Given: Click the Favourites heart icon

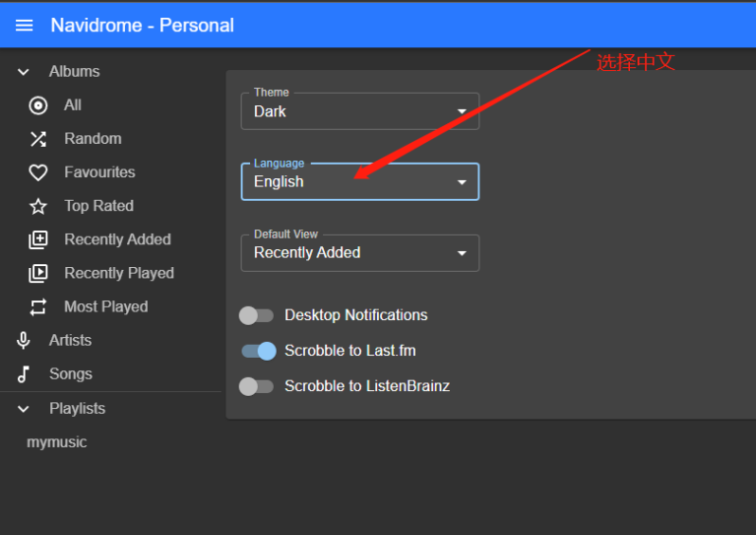Looking at the screenshot, I should [38, 172].
